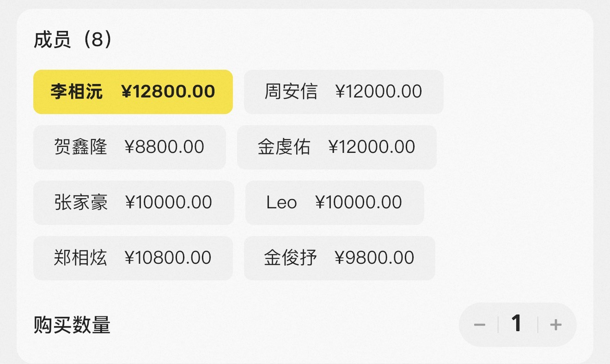Select the Leo member option
Image resolution: width=610 pixels, height=364 pixels.
point(334,202)
